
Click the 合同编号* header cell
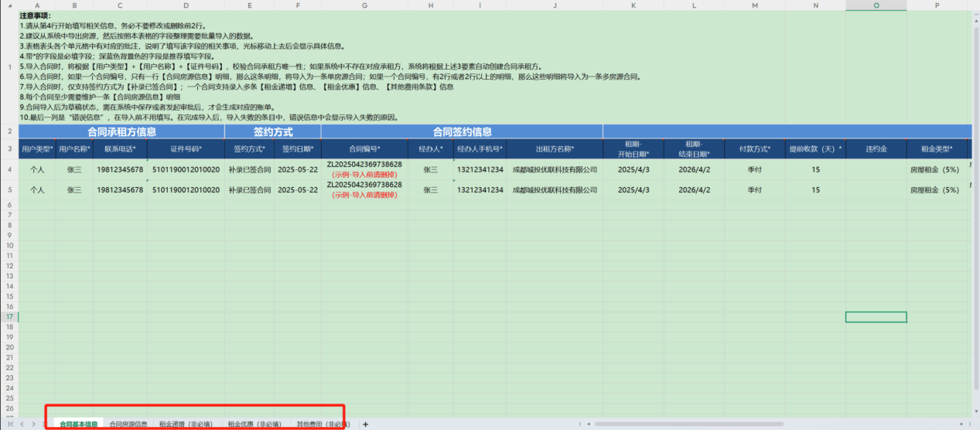pos(364,148)
